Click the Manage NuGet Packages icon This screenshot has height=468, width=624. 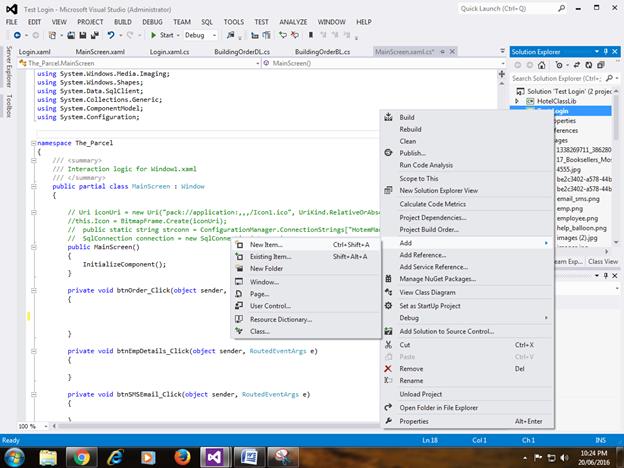[389, 279]
